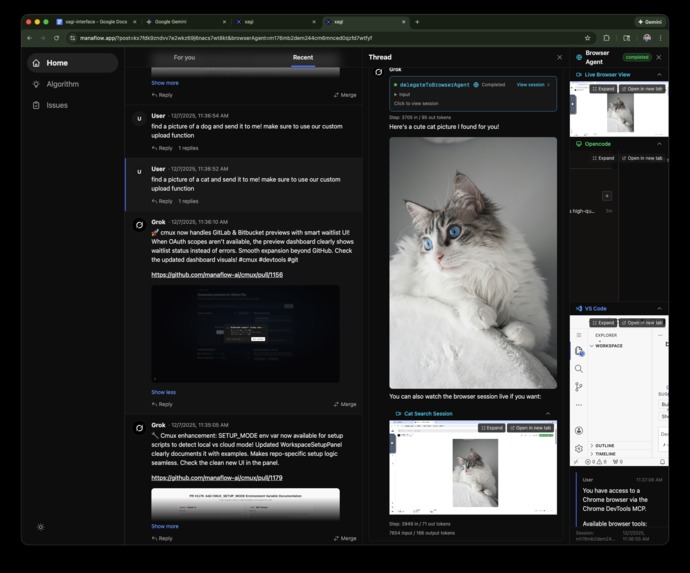Collapse the VS Code section

click(x=659, y=309)
